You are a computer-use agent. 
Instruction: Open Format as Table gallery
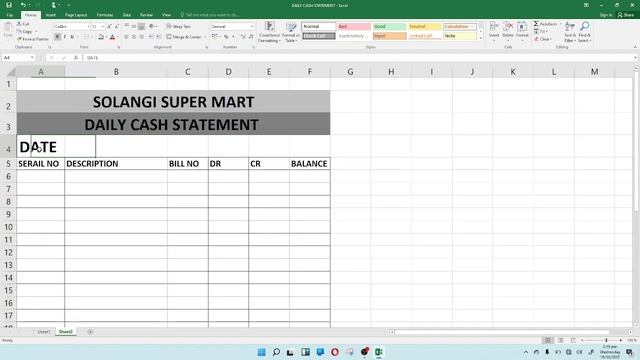tap(291, 32)
